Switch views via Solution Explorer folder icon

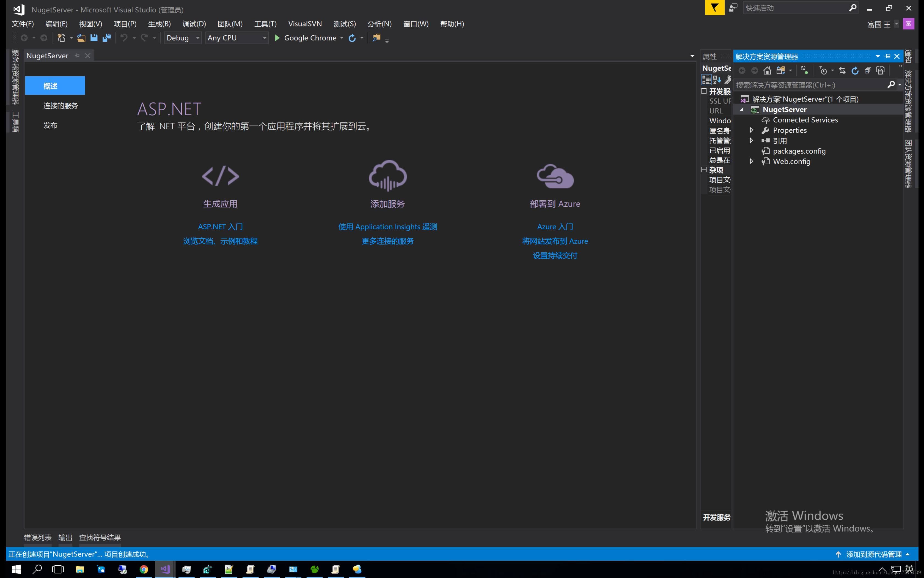780,70
